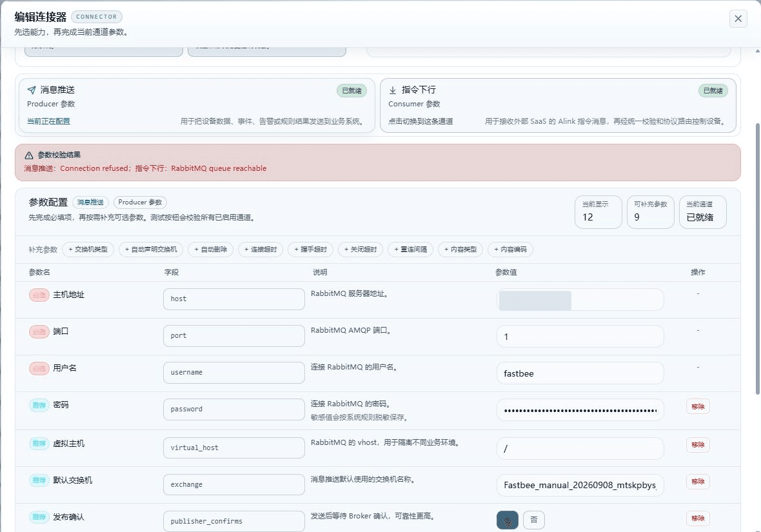761x532 pixels.
Task: Click the download arrow icon of 指令下行
Action: pyautogui.click(x=393, y=90)
